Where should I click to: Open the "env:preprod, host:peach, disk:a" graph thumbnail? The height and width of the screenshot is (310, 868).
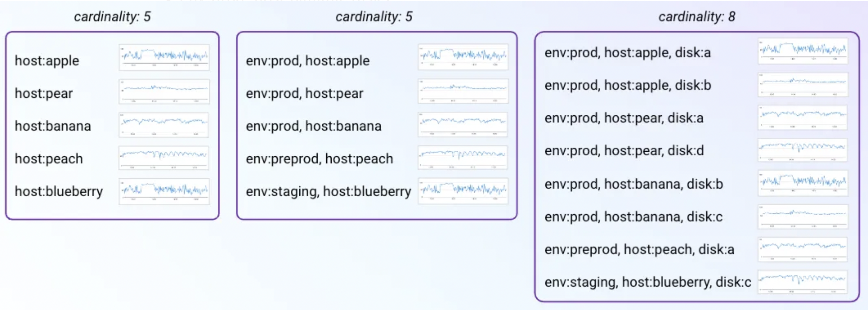[802, 249]
